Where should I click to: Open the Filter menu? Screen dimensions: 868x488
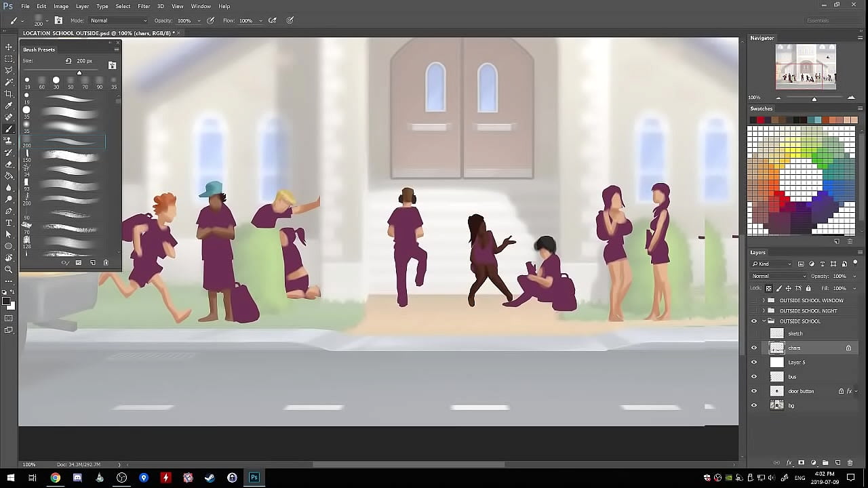tap(144, 6)
